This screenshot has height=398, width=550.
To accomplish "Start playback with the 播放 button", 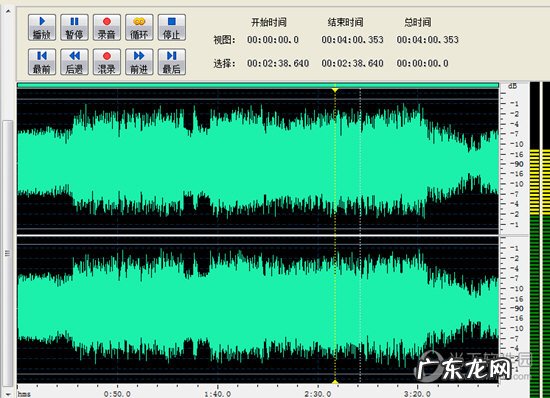I will point(42,27).
